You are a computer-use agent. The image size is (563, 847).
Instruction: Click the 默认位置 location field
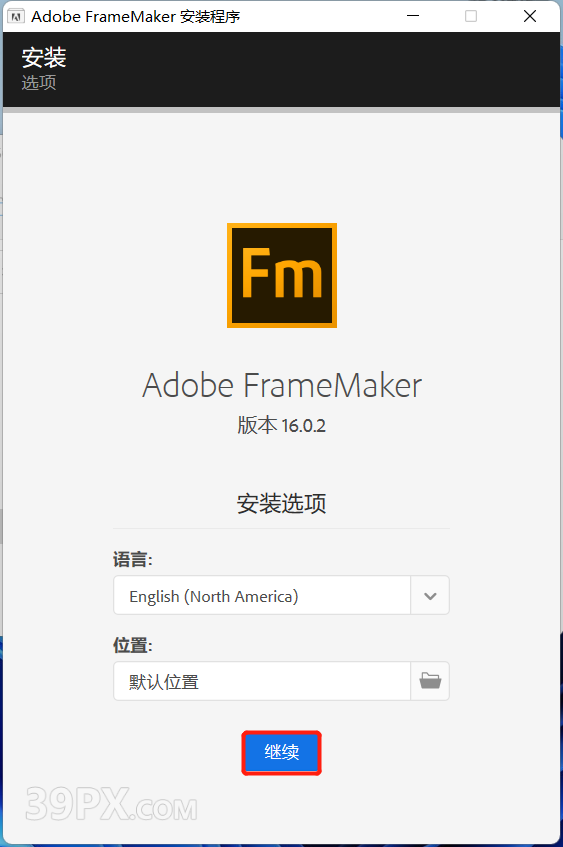[262, 681]
